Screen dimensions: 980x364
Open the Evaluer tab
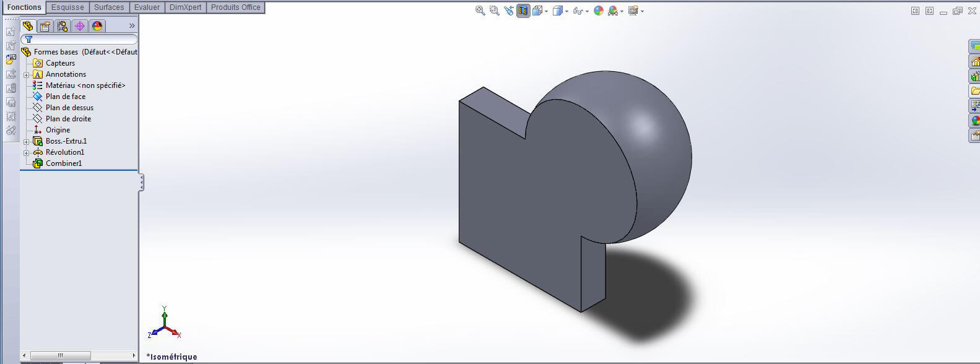coord(147,7)
